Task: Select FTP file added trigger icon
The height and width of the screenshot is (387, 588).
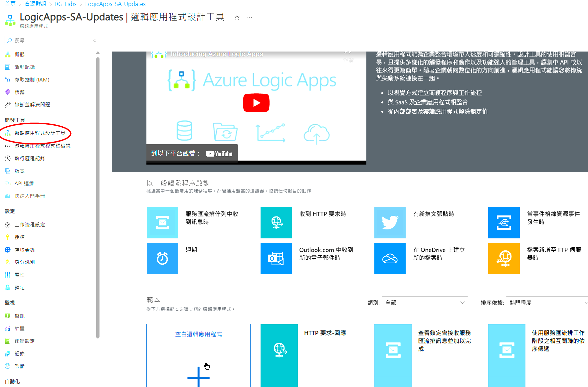Action: (504, 259)
